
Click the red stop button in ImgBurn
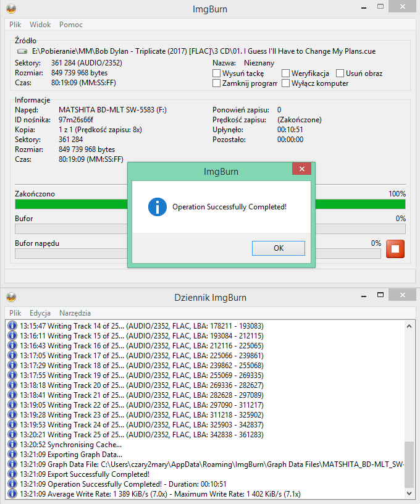(x=395, y=249)
